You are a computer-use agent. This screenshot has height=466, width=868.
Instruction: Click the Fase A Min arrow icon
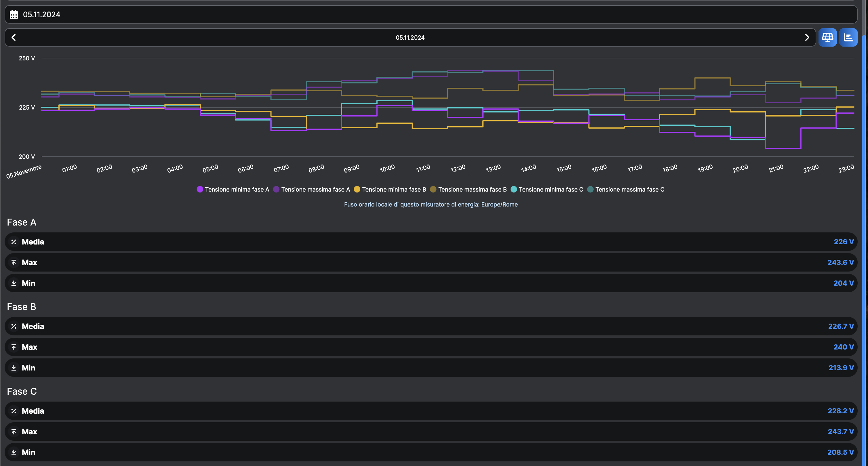click(14, 283)
